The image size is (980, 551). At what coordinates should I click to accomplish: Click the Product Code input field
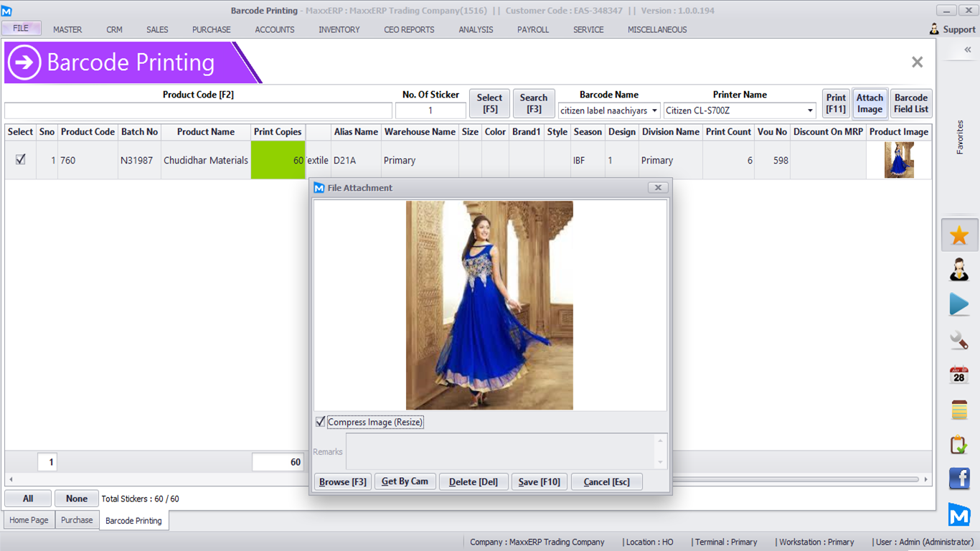tap(198, 110)
